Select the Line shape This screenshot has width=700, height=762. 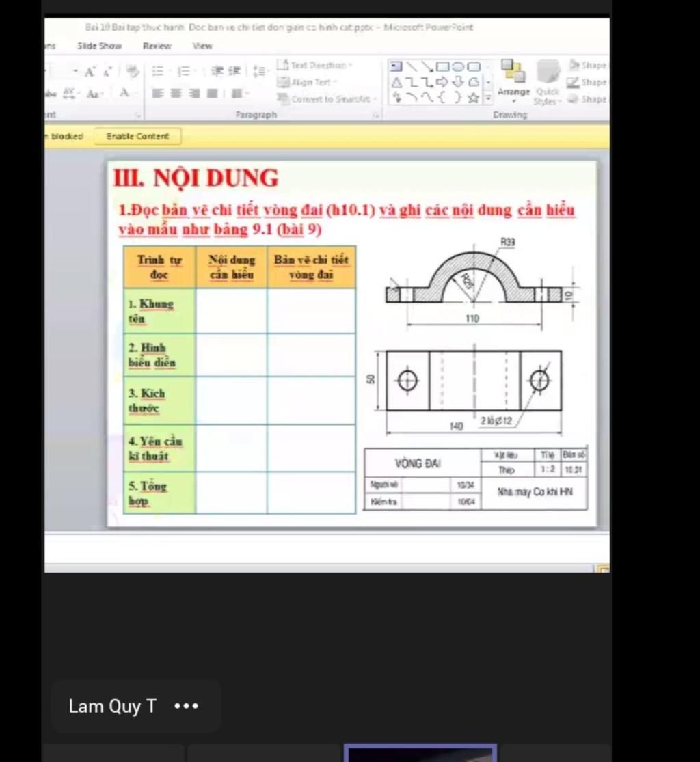412,66
